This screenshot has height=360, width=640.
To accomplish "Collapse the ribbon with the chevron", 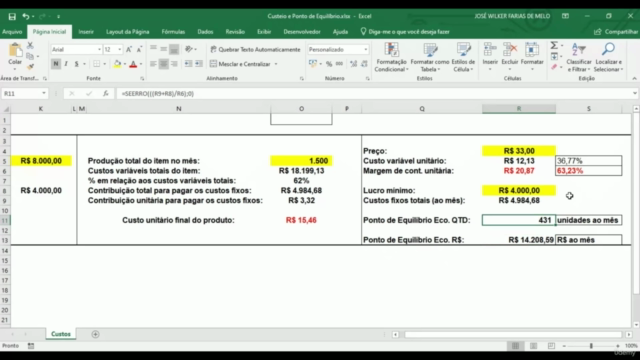I will pyautogui.click(x=634, y=78).
